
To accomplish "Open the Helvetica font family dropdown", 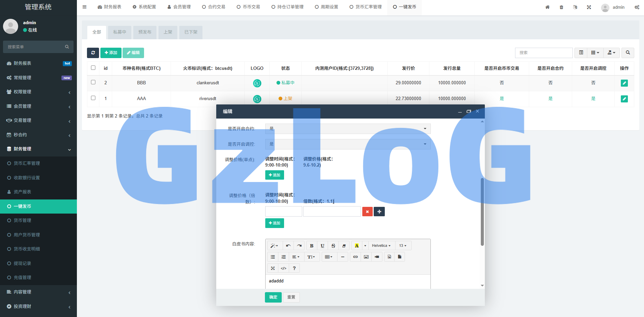I will 381,246.
